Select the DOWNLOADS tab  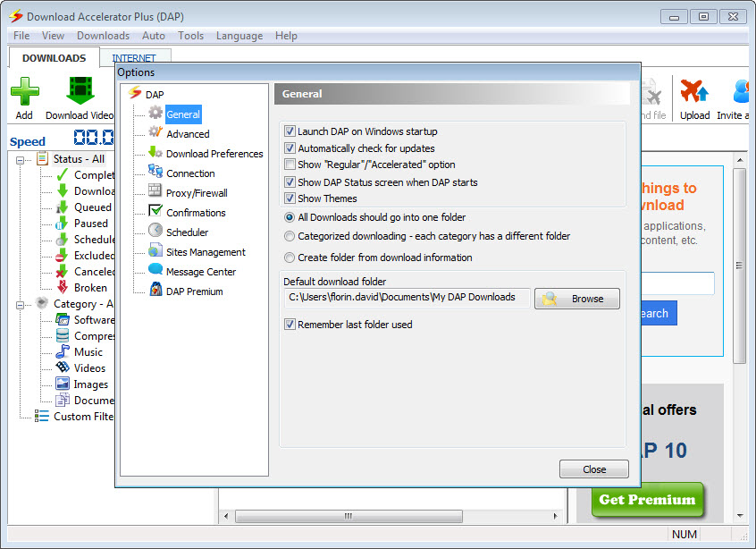point(54,58)
